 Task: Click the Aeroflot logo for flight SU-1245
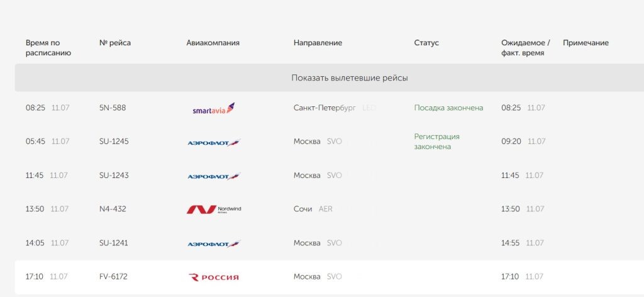pyautogui.click(x=214, y=143)
